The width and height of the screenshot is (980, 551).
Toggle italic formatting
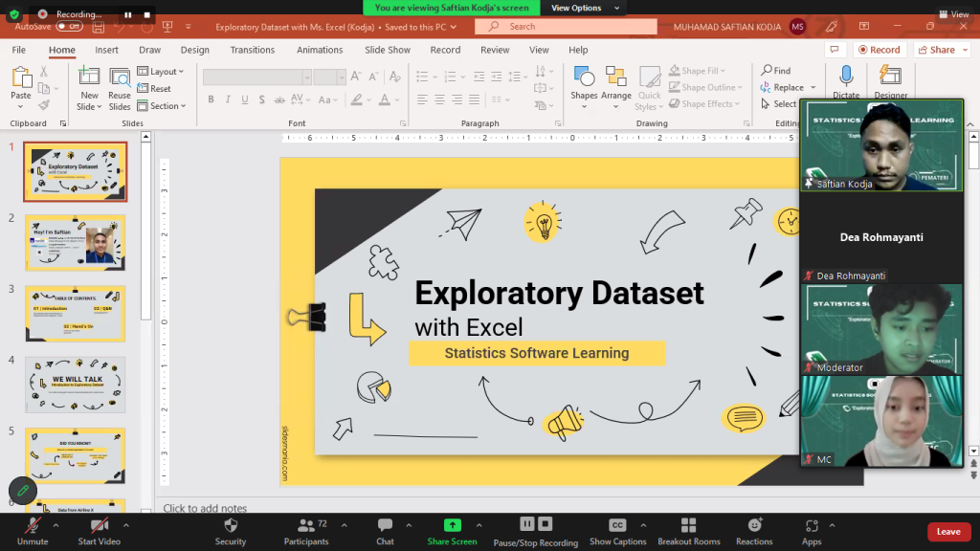[226, 99]
